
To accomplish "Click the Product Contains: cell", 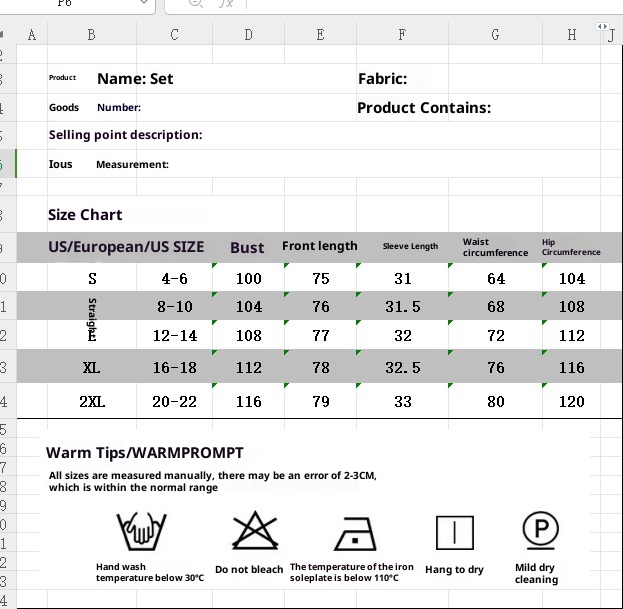I will point(424,108).
